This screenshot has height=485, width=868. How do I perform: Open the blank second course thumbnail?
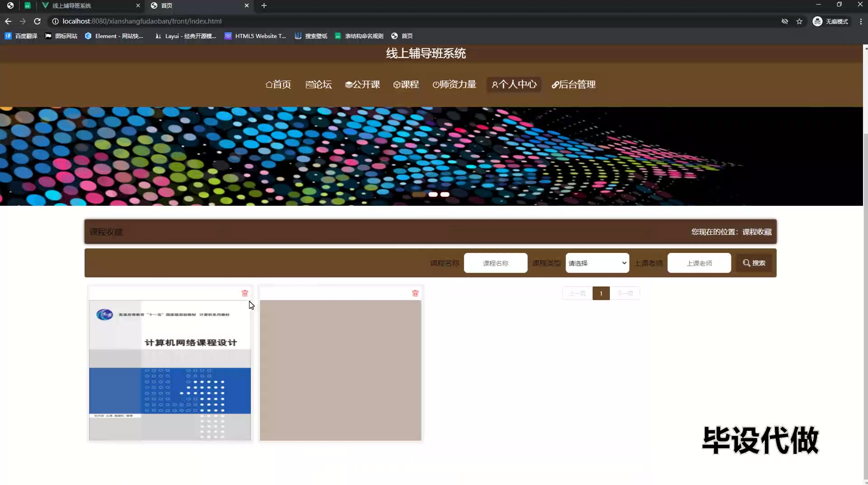click(x=340, y=370)
